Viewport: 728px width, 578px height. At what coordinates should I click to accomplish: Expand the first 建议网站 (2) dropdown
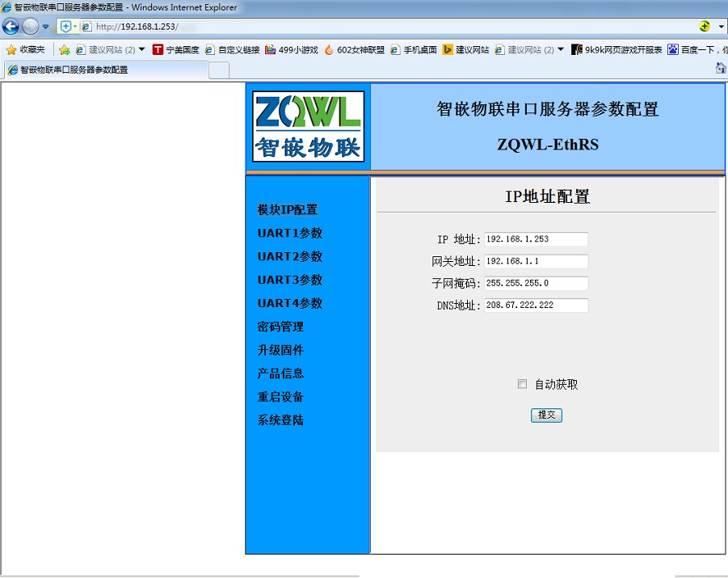click(x=142, y=49)
